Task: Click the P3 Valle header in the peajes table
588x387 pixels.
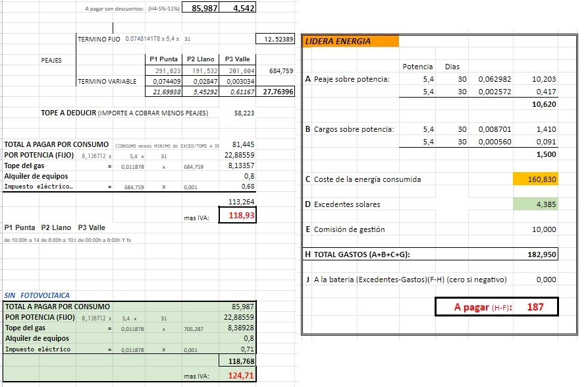Action: [x=238, y=59]
